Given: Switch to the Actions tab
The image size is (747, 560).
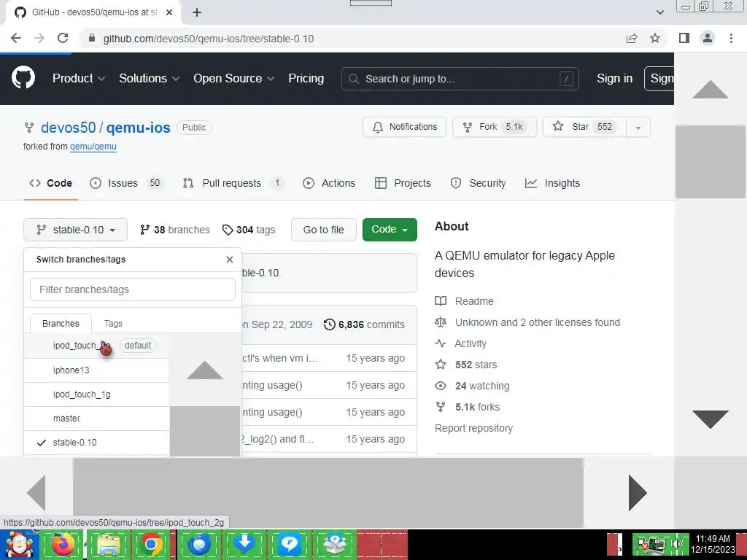Looking at the screenshot, I should click(329, 183).
